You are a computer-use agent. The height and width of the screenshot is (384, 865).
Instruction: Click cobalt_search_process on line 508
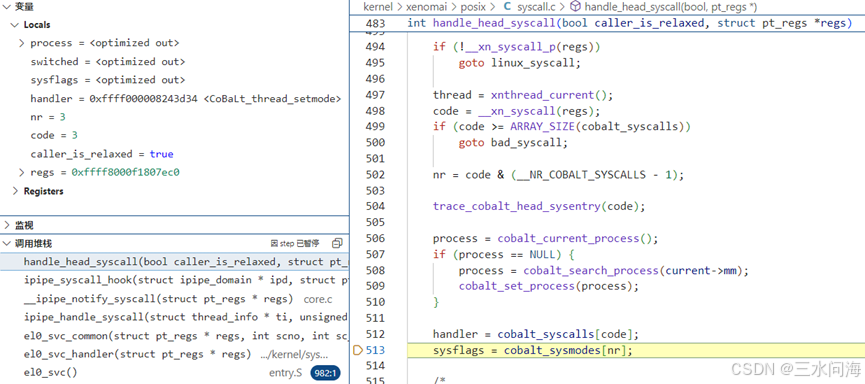point(591,271)
